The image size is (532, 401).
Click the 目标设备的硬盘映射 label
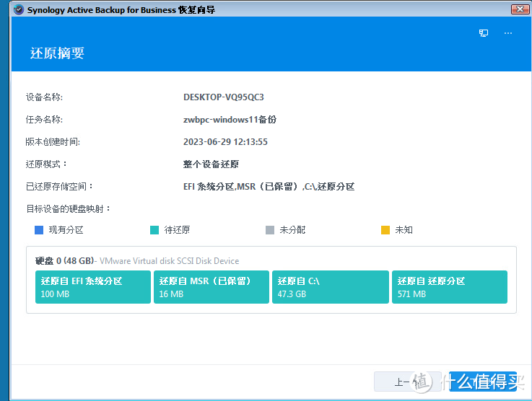coord(68,209)
